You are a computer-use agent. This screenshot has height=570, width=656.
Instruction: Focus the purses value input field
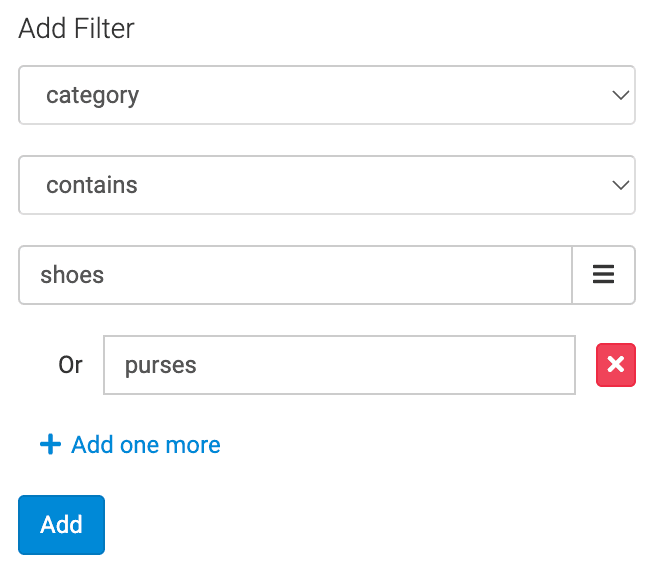click(339, 365)
